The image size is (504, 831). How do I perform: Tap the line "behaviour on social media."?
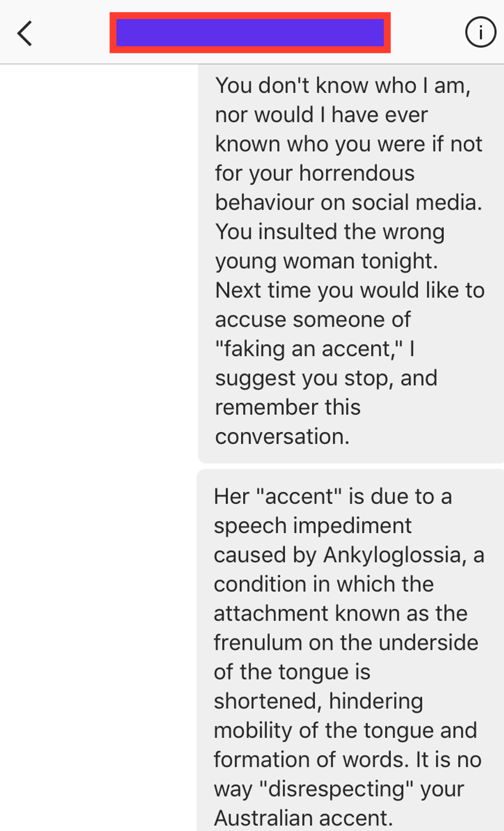(x=349, y=203)
